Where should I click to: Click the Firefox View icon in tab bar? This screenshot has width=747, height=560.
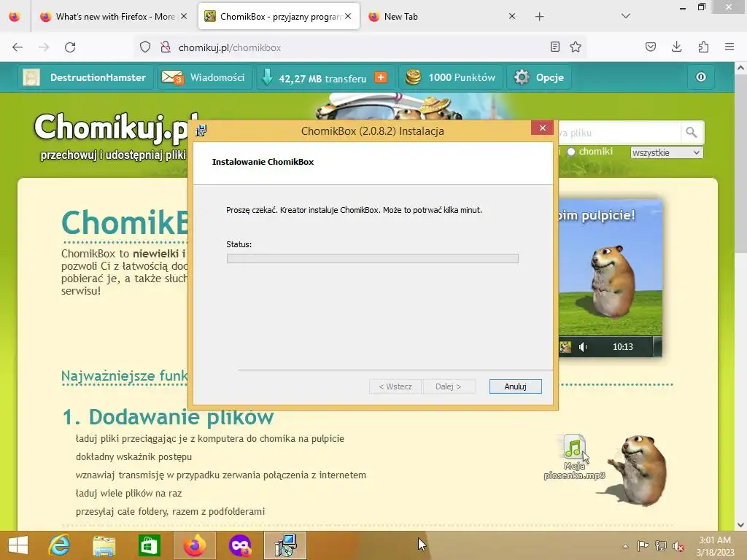15,17
